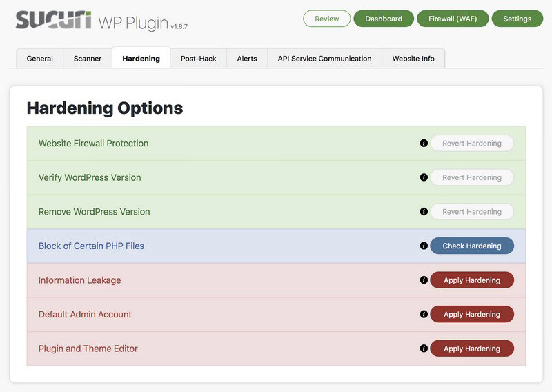
Task: Apply hardening for Information Leakage
Action: click(472, 280)
